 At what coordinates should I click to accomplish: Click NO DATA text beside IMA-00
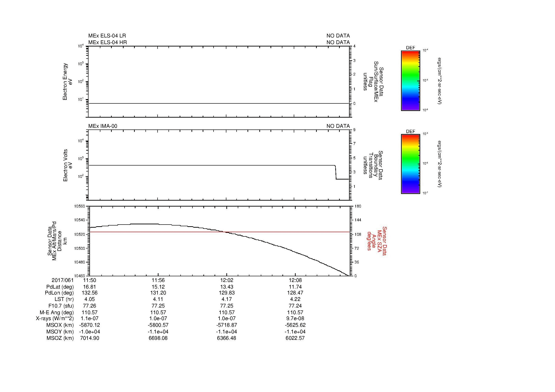[x=338, y=126]
